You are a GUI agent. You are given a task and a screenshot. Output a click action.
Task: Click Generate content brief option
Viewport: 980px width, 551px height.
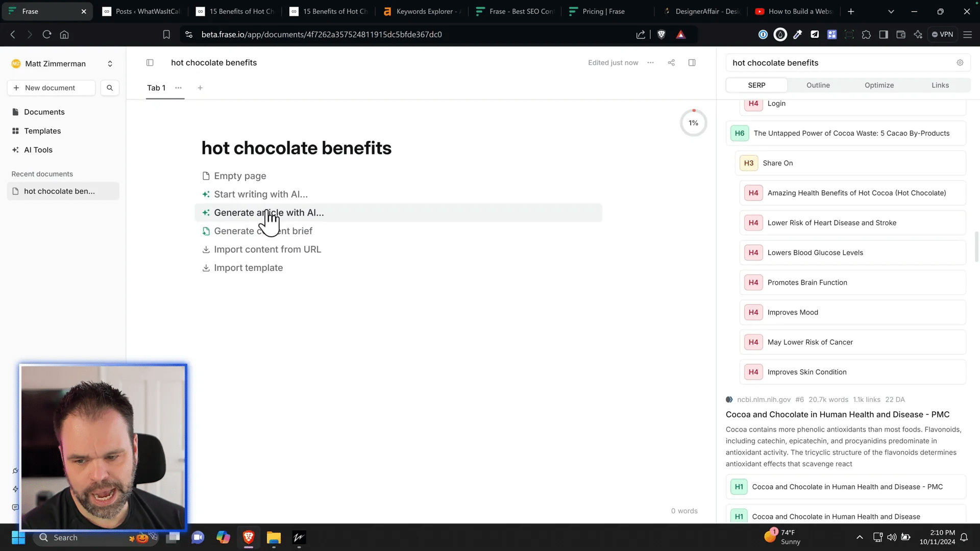(263, 231)
